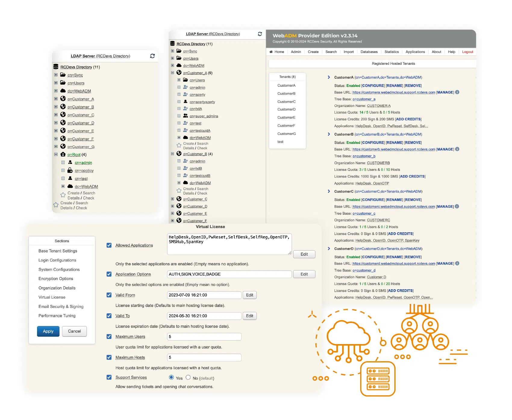Expand dc=WebADM under o=Root
This screenshot has height=420, width=512.
(63, 186)
